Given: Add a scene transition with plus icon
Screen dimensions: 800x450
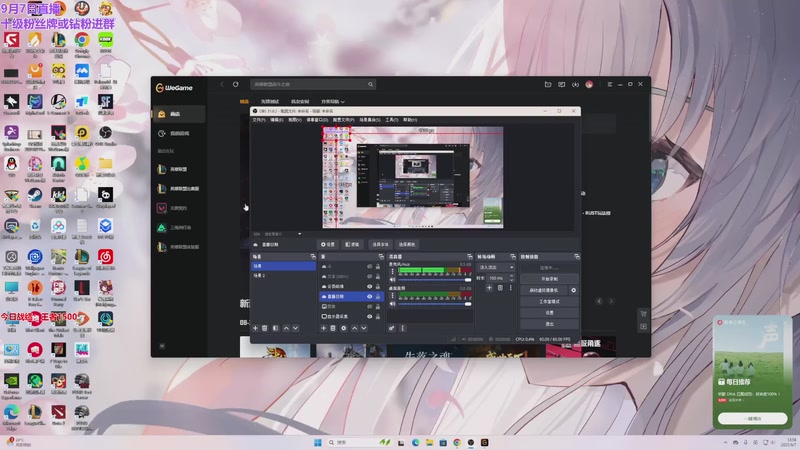Looking at the screenshot, I should 489,288.
